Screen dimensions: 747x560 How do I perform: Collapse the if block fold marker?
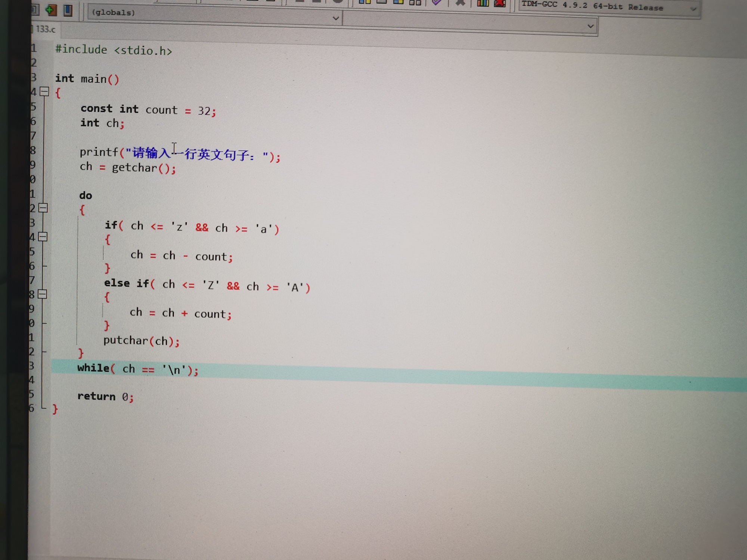[43, 237]
